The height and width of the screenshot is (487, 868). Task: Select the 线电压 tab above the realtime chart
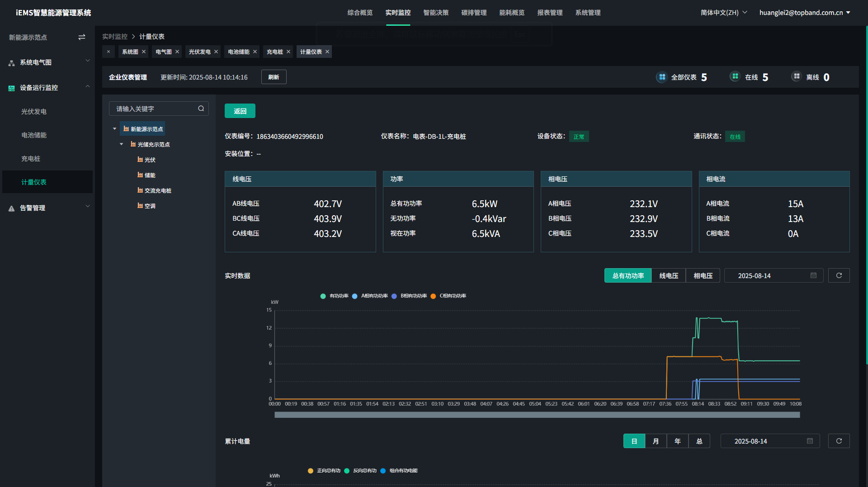coord(668,275)
